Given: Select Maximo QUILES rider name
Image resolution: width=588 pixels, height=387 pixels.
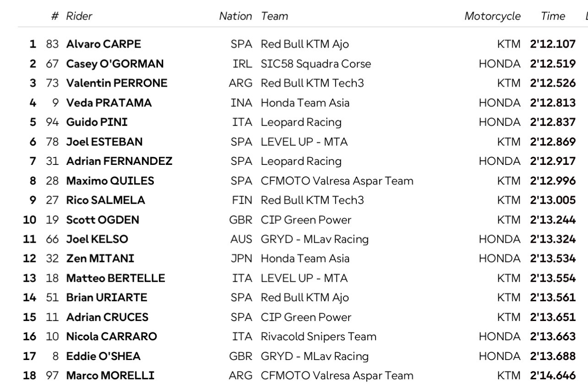Looking at the screenshot, I should 110,181.
